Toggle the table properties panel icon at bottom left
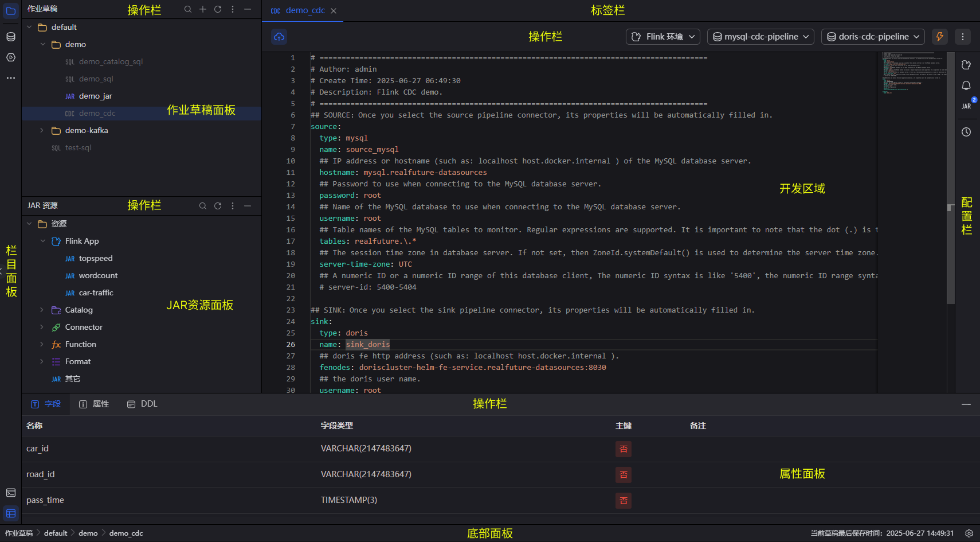This screenshot has width=980, height=542. (11, 513)
